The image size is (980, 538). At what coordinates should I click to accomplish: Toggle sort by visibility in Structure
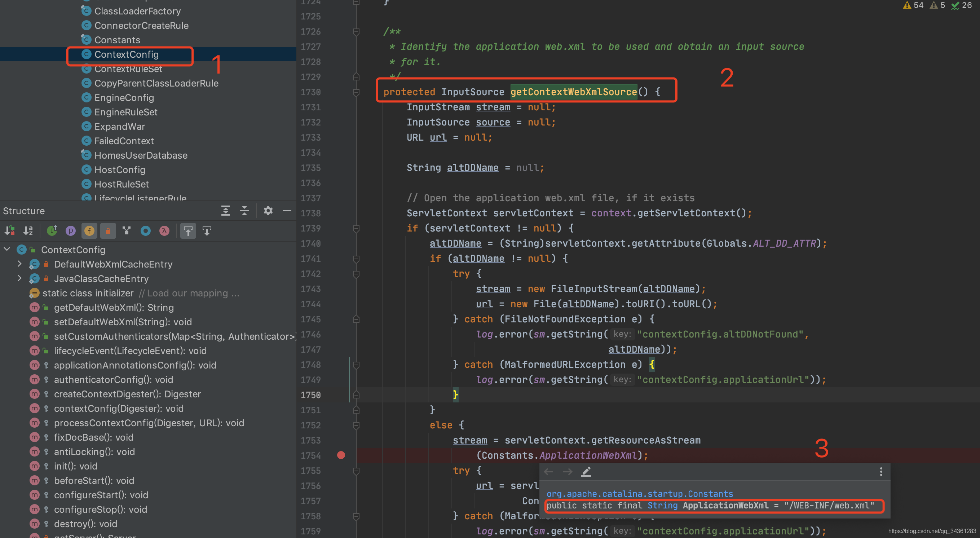[10, 230]
